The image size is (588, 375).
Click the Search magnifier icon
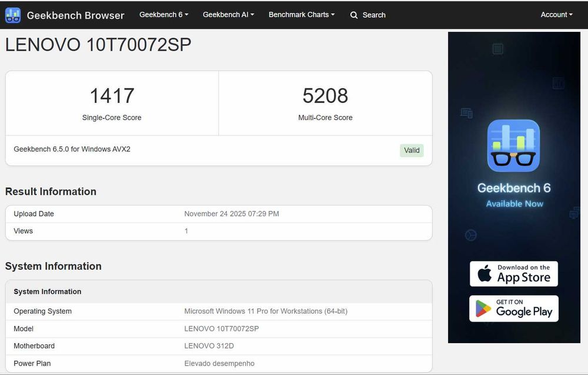pyautogui.click(x=353, y=15)
